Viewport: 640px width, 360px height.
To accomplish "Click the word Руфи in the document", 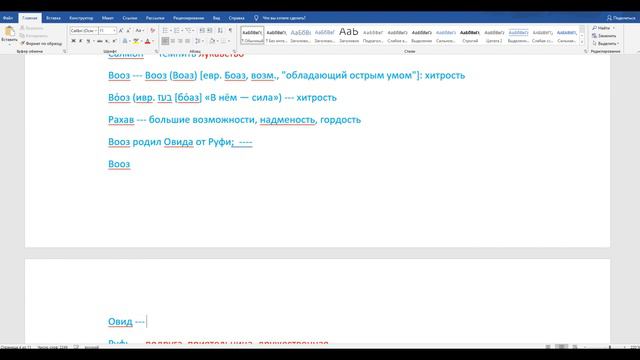I will 221,142.
